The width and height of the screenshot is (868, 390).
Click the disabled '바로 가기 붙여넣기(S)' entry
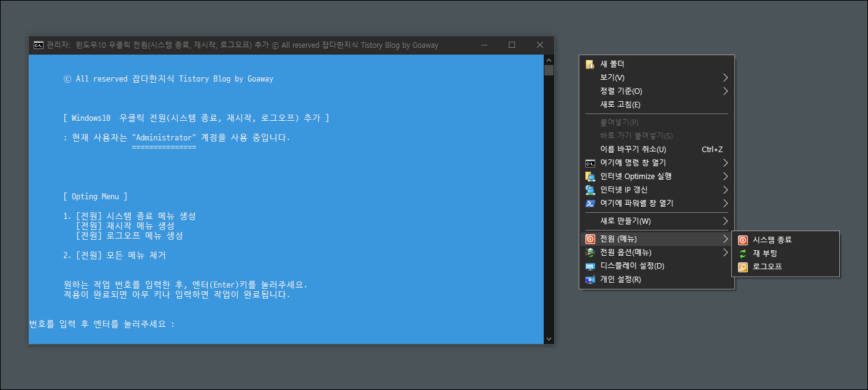657,136
